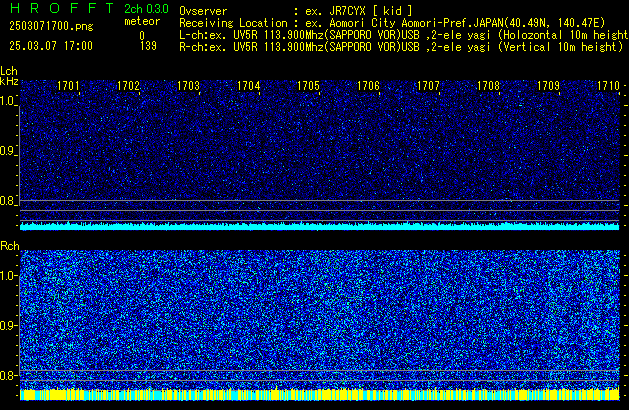Click the Lch 0.9 kHz axis label
Viewport: 629px width, 410px height.
(x=8, y=151)
